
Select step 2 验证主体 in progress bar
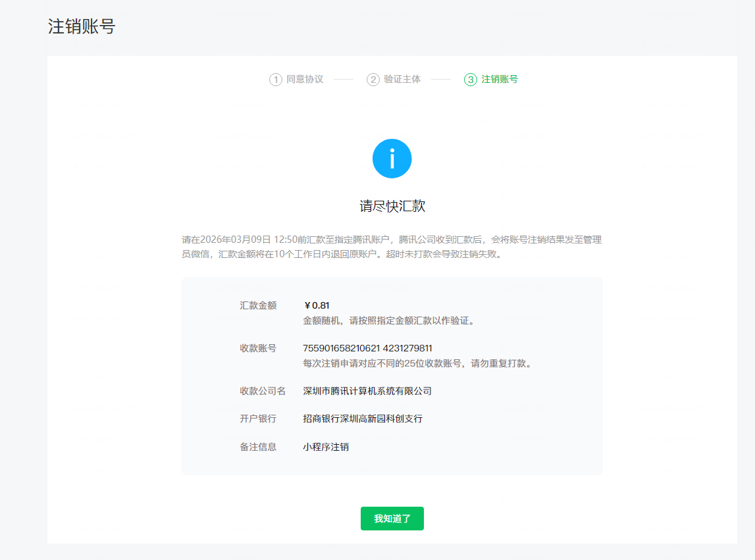tap(394, 80)
